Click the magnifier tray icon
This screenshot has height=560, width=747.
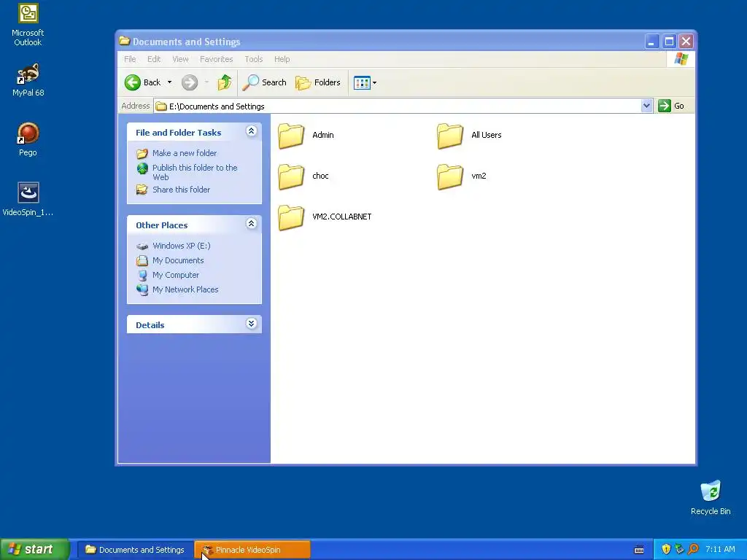[x=693, y=550]
